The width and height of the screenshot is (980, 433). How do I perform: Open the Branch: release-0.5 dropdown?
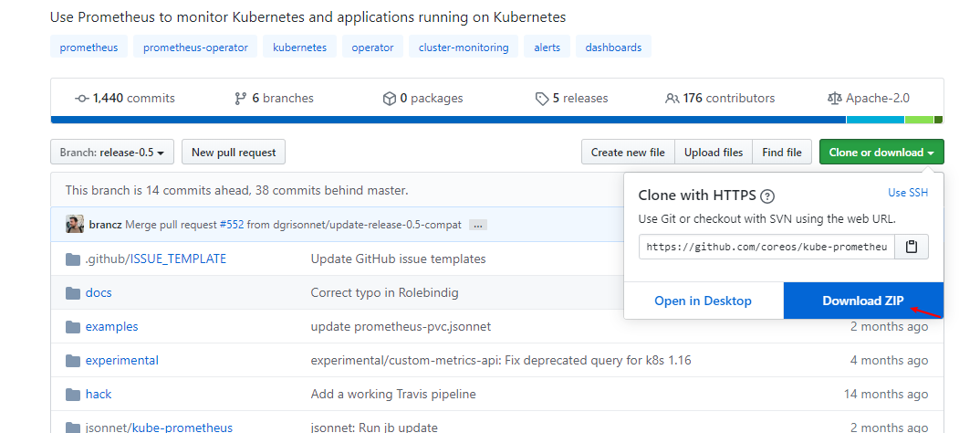(112, 153)
